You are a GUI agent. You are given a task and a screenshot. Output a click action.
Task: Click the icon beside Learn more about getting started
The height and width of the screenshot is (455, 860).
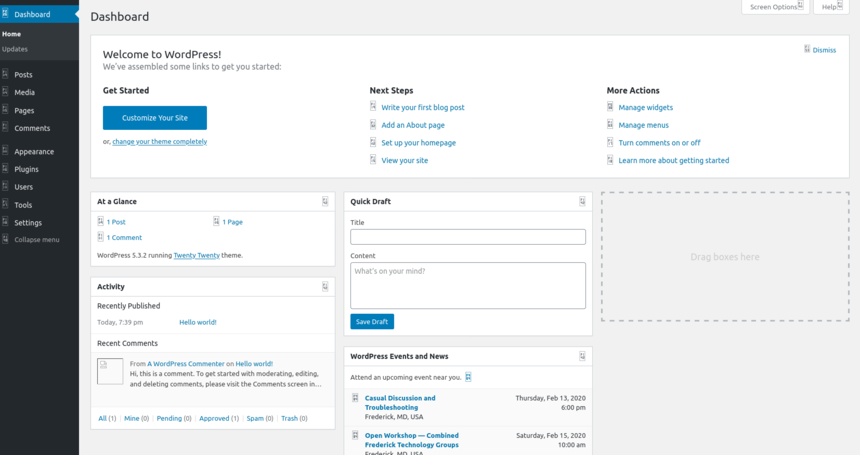tap(610, 160)
